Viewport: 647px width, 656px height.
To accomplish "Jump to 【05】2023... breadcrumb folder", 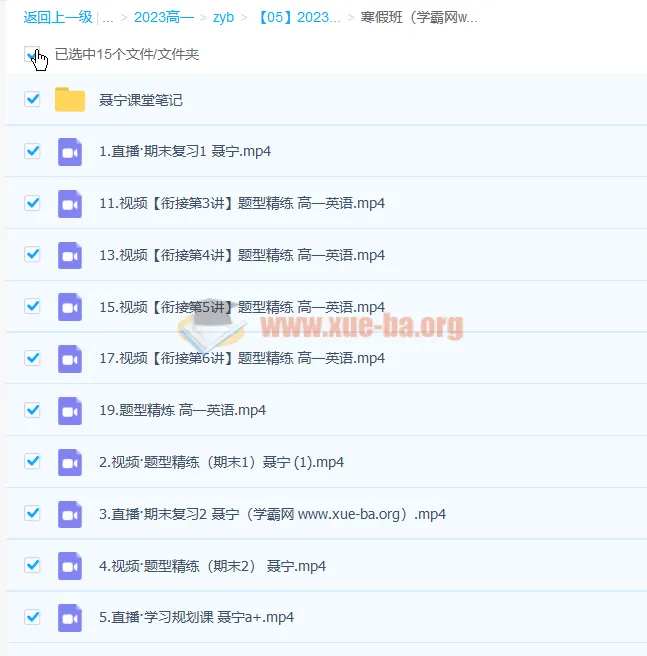I will coord(298,18).
